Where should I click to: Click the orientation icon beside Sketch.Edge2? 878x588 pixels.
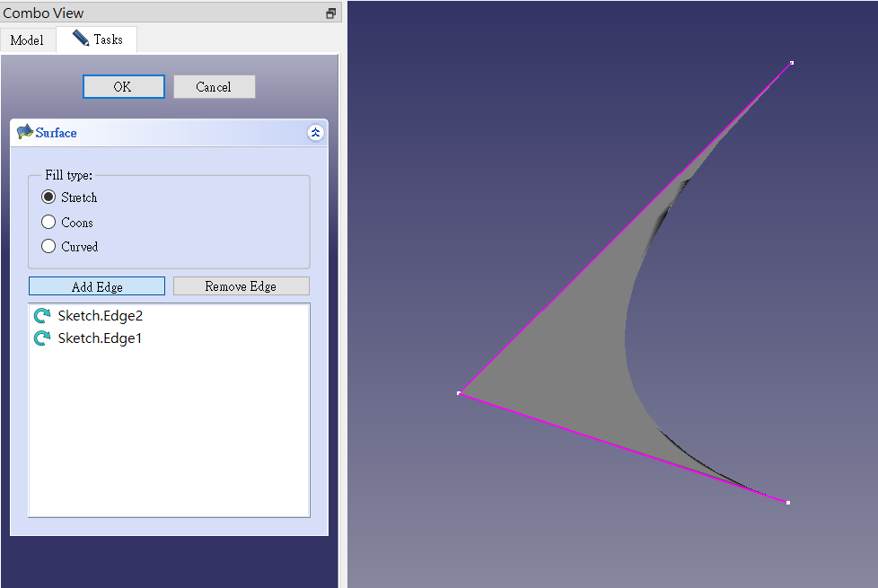pyautogui.click(x=42, y=316)
